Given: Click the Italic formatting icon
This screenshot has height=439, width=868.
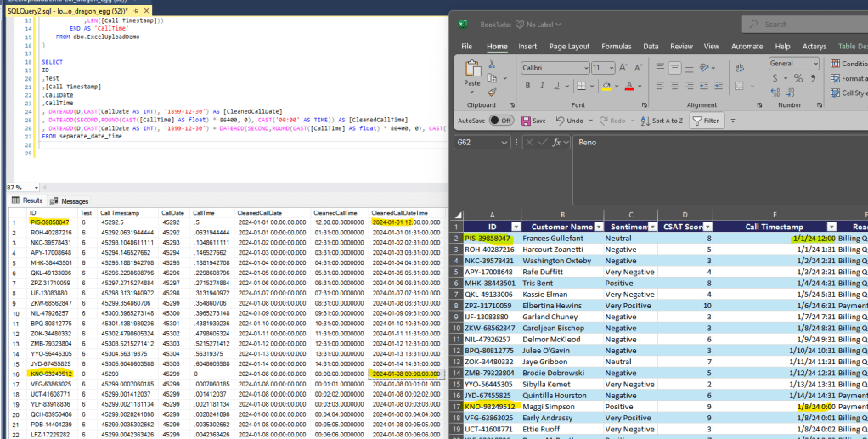Looking at the screenshot, I should [544, 85].
